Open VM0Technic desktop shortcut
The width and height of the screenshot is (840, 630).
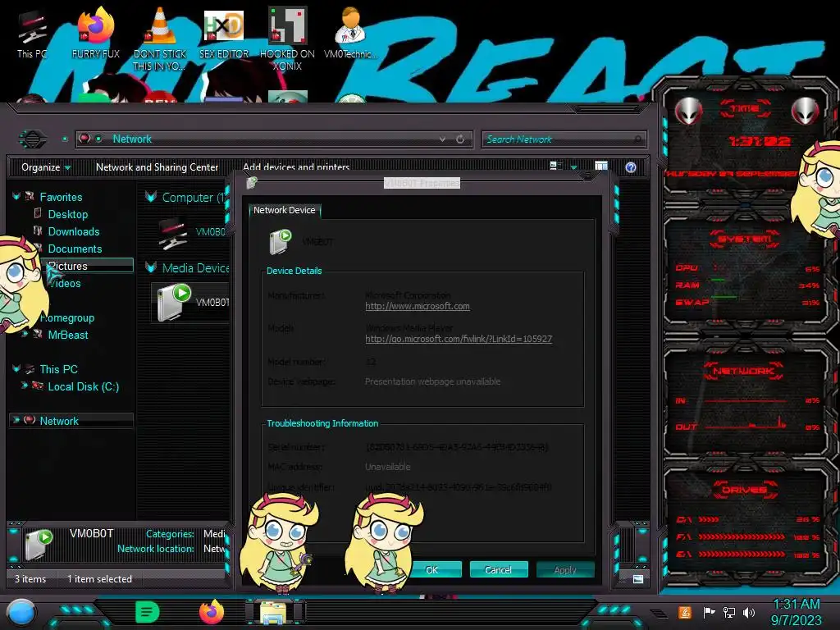[350, 33]
